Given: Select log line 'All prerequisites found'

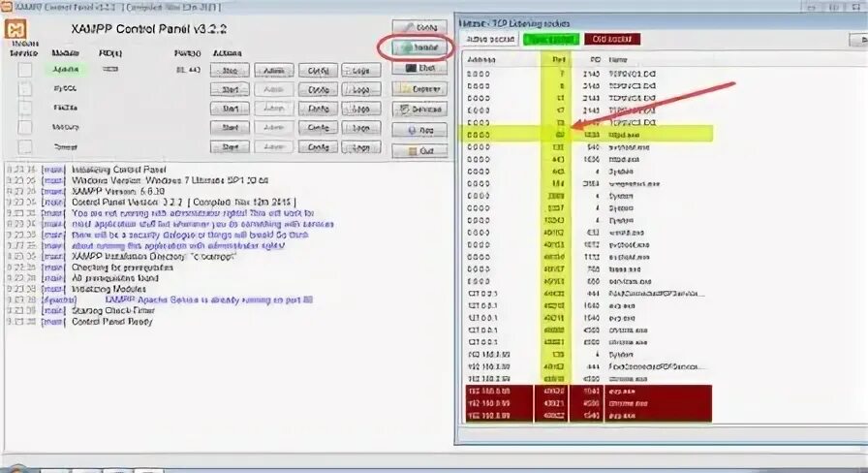Looking at the screenshot, I should [x=115, y=278].
